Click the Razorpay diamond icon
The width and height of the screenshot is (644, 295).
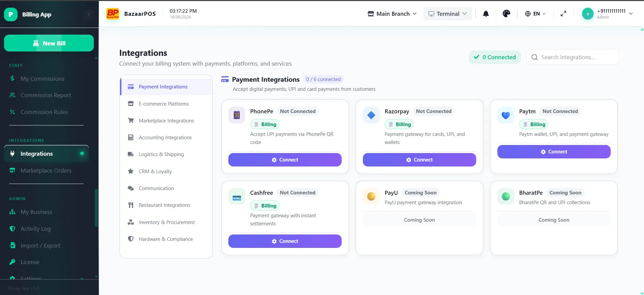point(371,115)
